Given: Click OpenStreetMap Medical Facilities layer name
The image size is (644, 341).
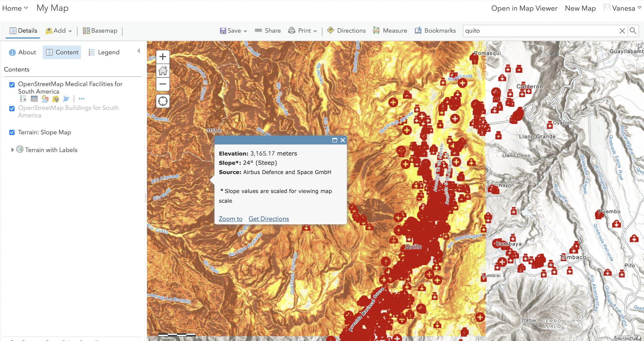Looking at the screenshot, I should click(70, 88).
